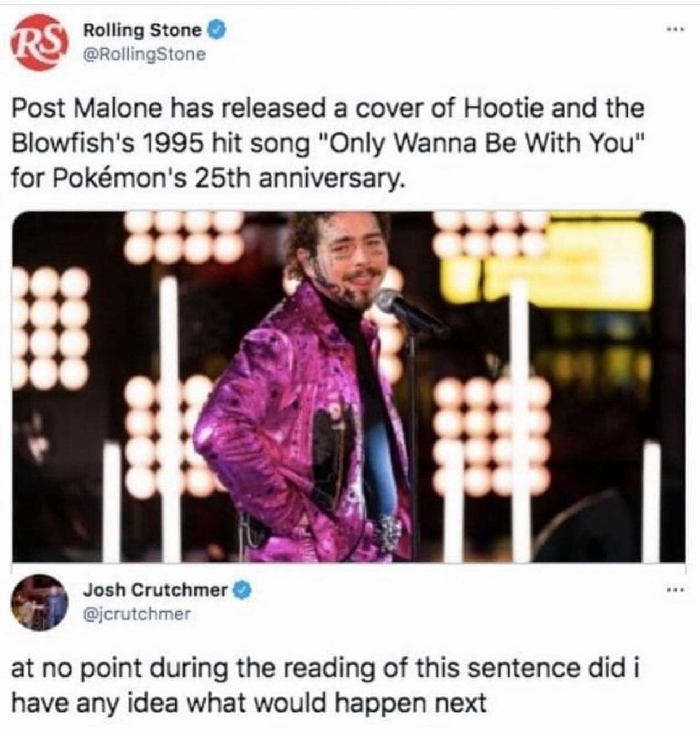Open the Post Malone tweet photo
Screen dimensions: 700x752
click(349, 387)
